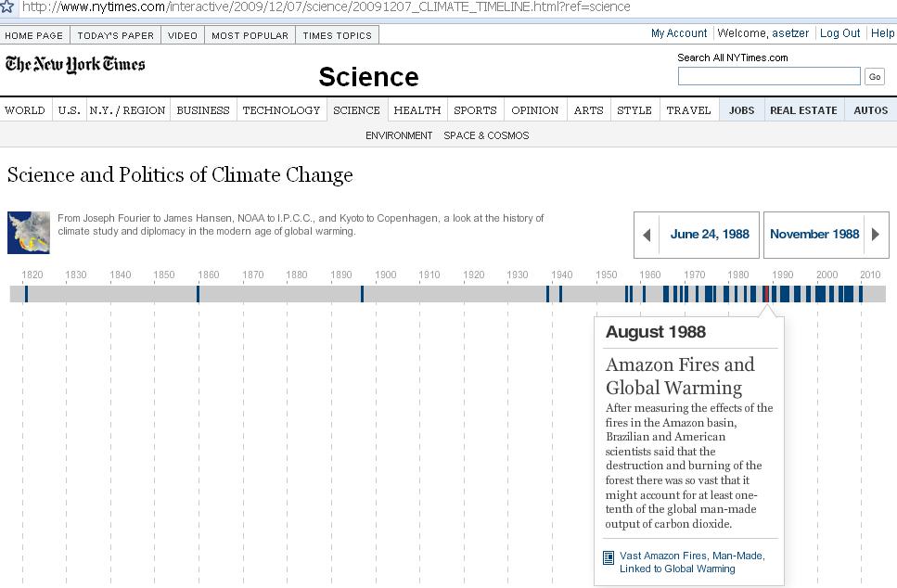897x588 pixels.
Task: Open The New York Times logo homepage
Action: point(75,64)
